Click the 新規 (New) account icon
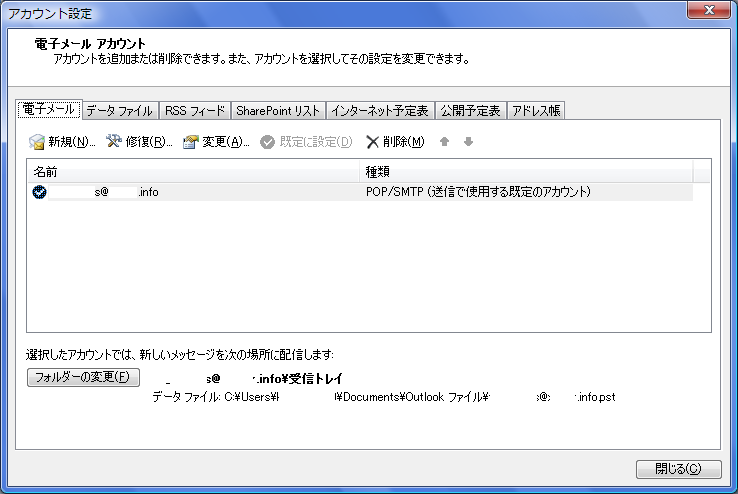The height and width of the screenshot is (494, 738). [37, 142]
